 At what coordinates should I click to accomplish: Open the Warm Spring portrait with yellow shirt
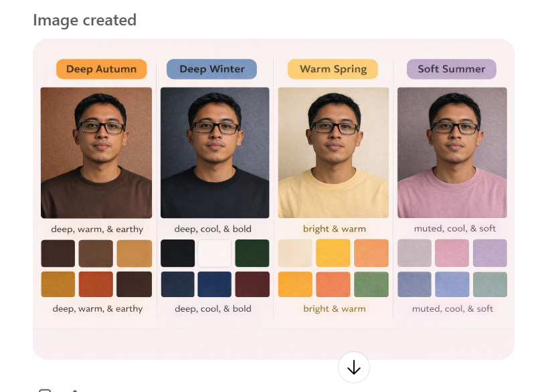point(333,153)
